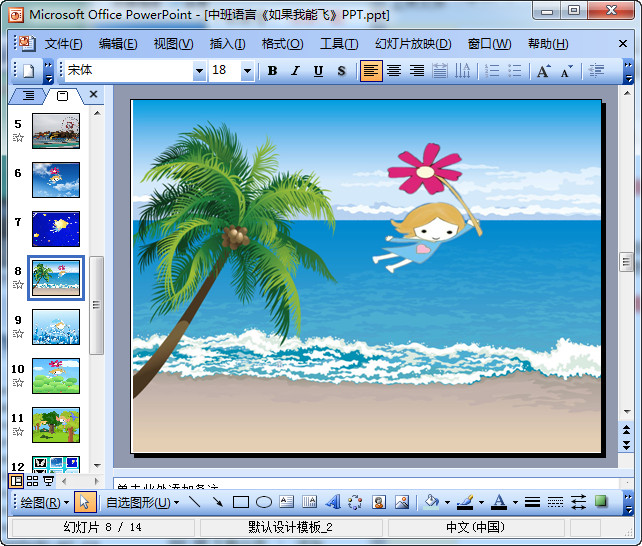Insert a vertical Text Box
The width and height of the screenshot is (642, 546).
coord(310,502)
